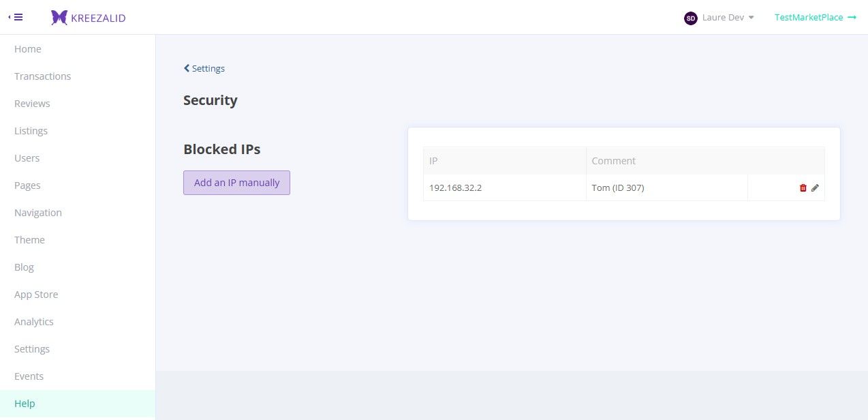Screen dimensions: 868x420
Task: Select the 192.168.32.2 IP cell
Action: coord(505,187)
